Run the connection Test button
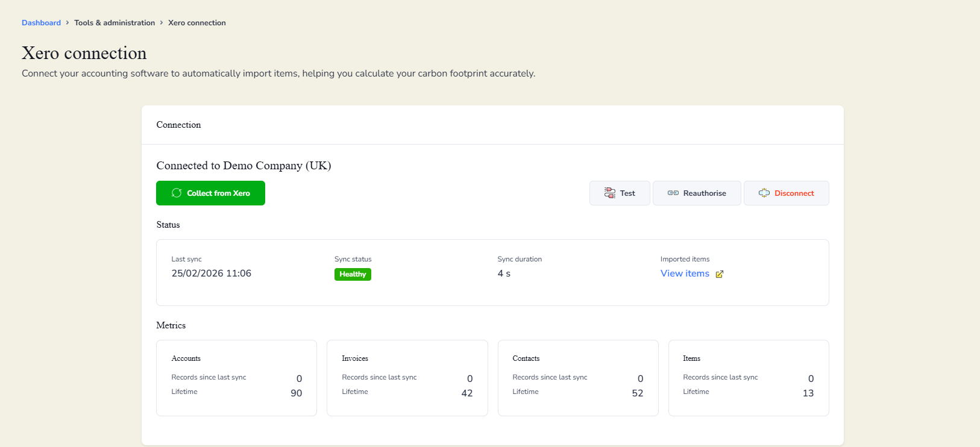Image resolution: width=980 pixels, height=447 pixels. [620, 193]
